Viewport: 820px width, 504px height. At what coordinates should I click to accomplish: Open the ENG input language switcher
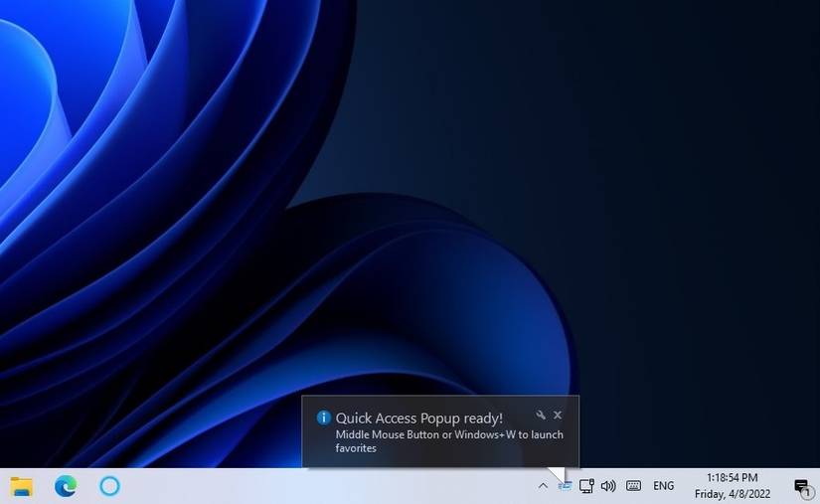(663, 486)
